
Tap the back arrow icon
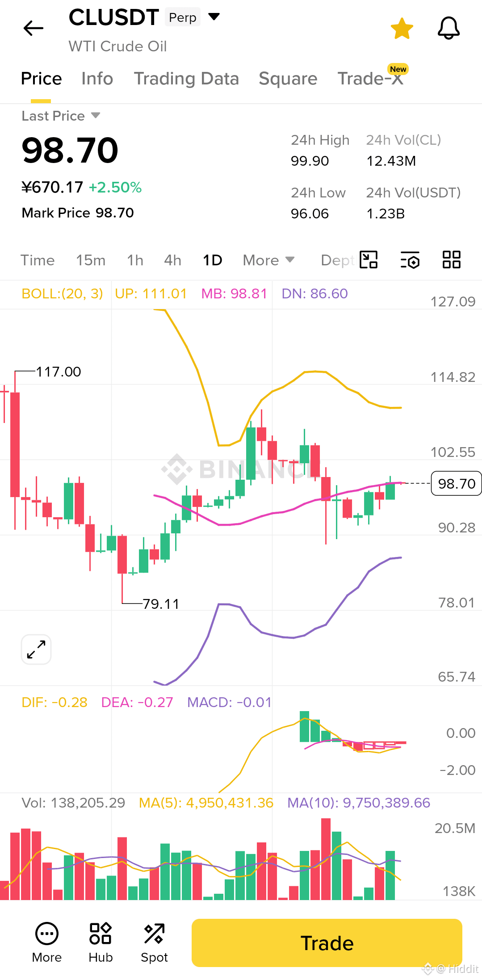tap(33, 28)
